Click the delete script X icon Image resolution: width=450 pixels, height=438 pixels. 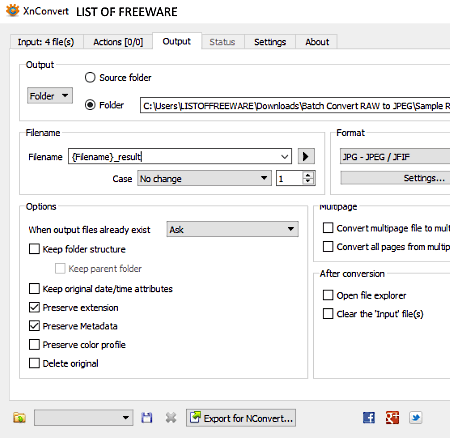[171, 418]
